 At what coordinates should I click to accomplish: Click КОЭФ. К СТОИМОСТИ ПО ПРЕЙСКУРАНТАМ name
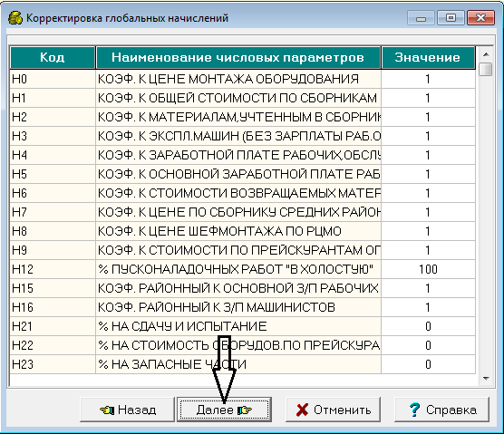(238, 250)
